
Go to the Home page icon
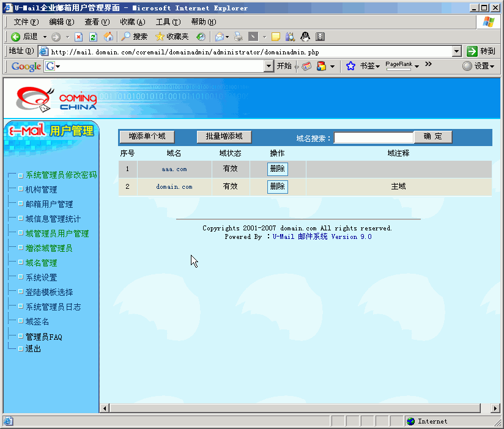point(108,37)
